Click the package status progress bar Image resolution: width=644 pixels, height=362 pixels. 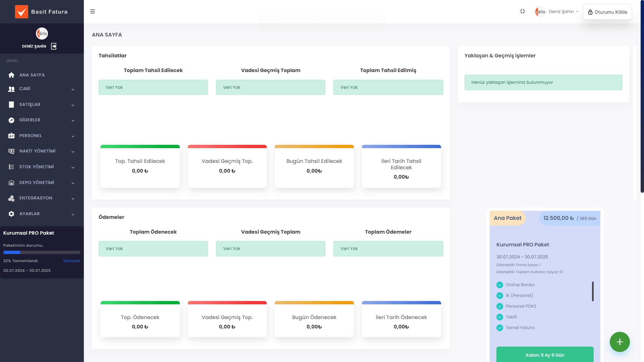click(x=42, y=252)
